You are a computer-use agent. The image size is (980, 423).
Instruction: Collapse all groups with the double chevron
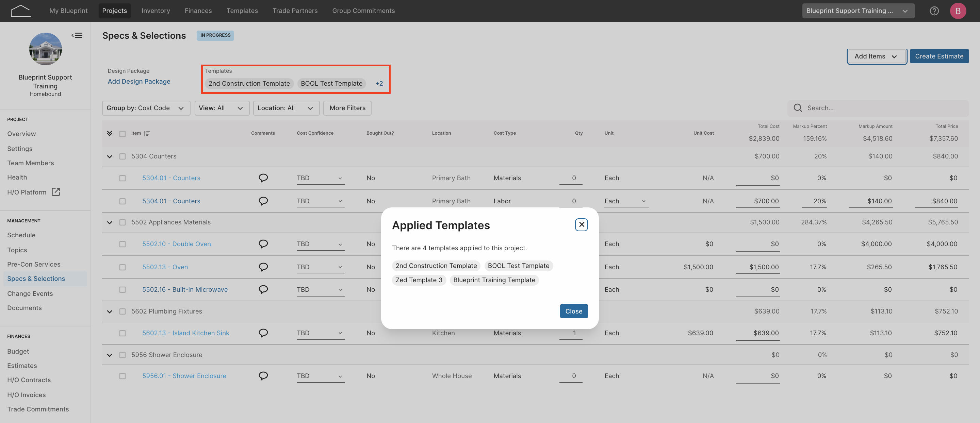click(110, 133)
